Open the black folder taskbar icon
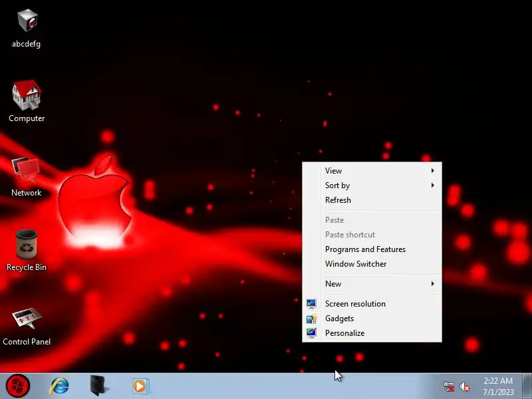Image resolution: width=532 pixels, height=399 pixels. [99, 386]
